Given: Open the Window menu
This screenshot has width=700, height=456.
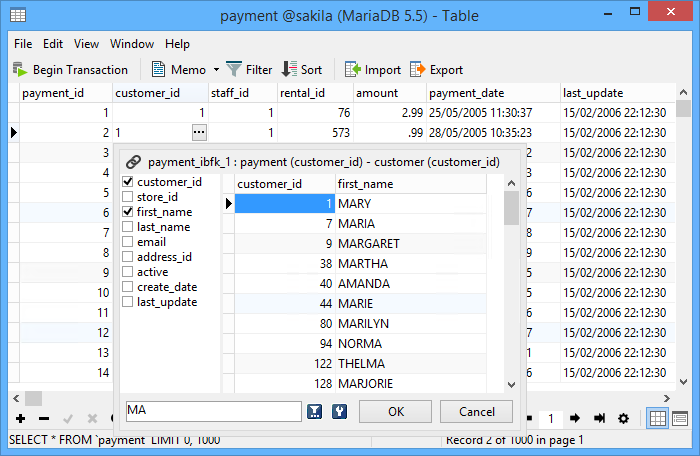Looking at the screenshot, I should [132, 44].
